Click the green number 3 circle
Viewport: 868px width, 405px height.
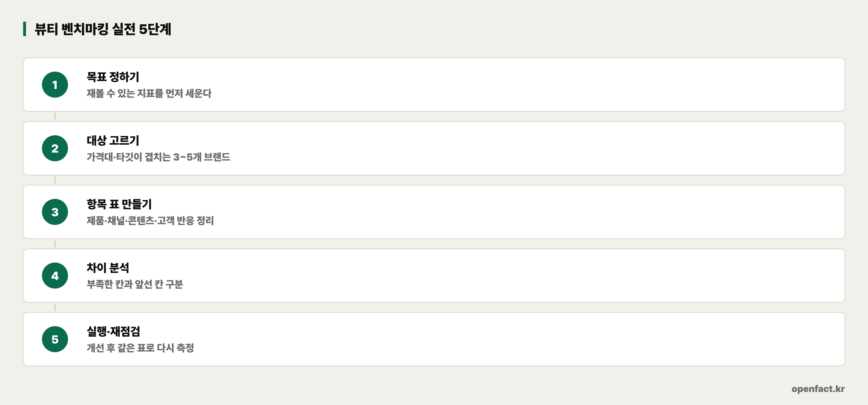pyautogui.click(x=55, y=212)
